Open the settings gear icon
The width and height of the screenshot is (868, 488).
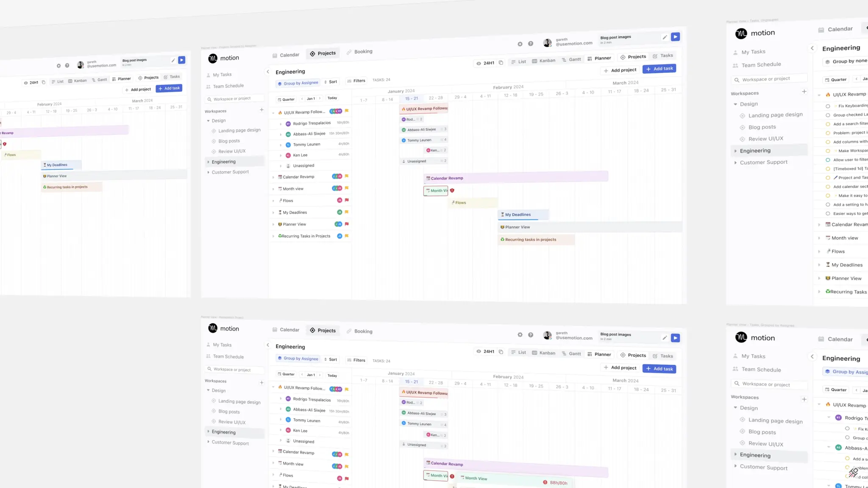coord(520,44)
